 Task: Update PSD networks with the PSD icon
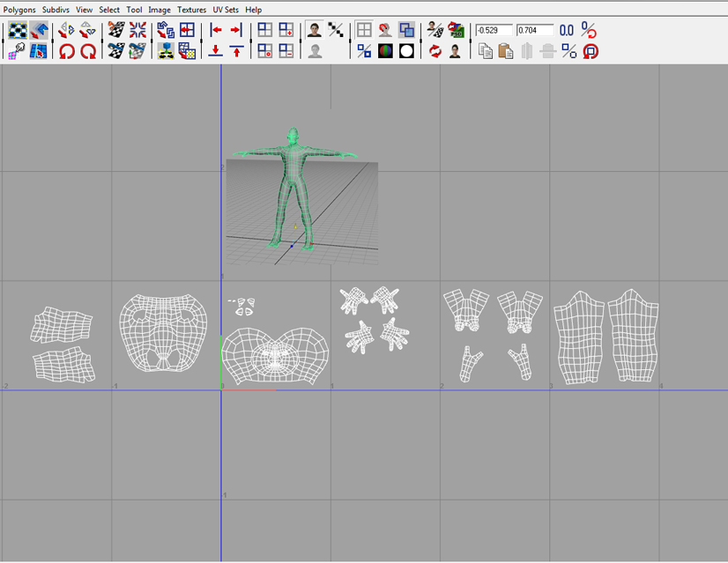pyautogui.click(x=456, y=30)
